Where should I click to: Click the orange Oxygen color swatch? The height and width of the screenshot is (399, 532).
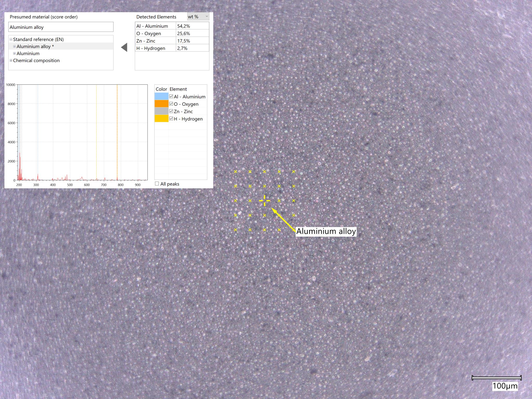161,104
